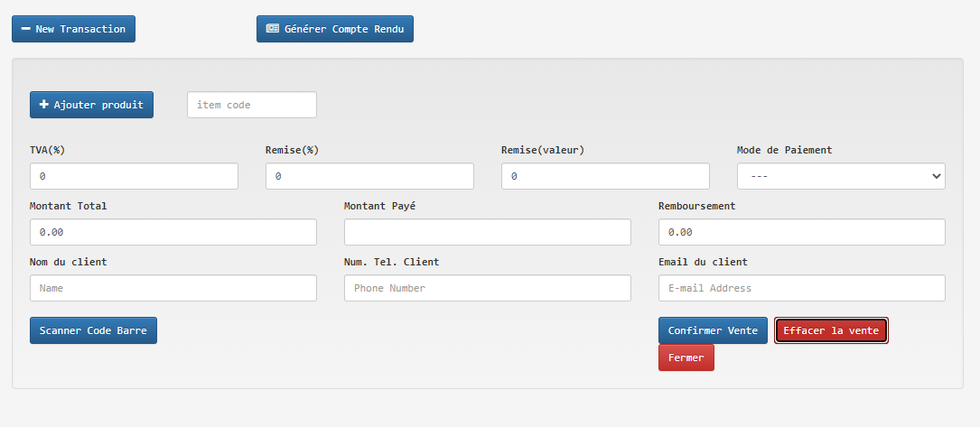Close the form with the Fermer button
This screenshot has height=427, width=980.
(686, 357)
